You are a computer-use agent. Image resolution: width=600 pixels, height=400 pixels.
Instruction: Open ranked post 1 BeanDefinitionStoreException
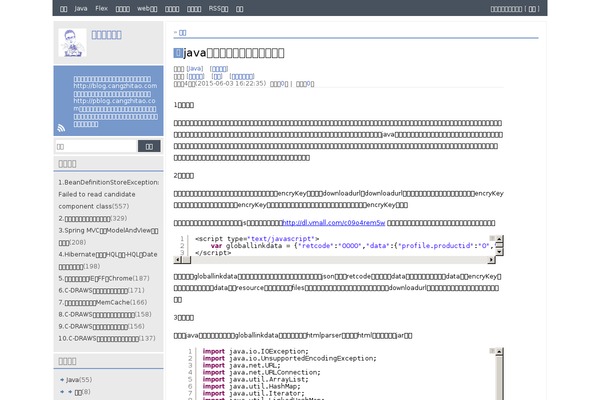[x=108, y=194]
